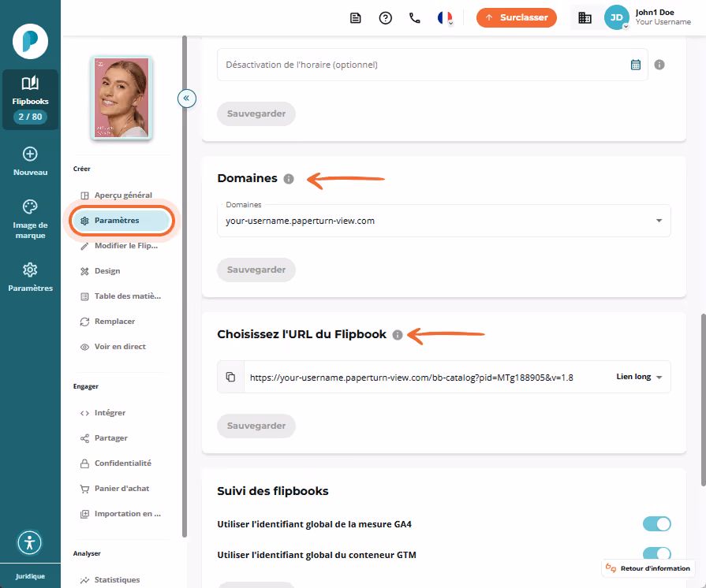Collapse the side menu with double chevron
This screenshot has width=706, height=588.
click(x=186, y=98)
